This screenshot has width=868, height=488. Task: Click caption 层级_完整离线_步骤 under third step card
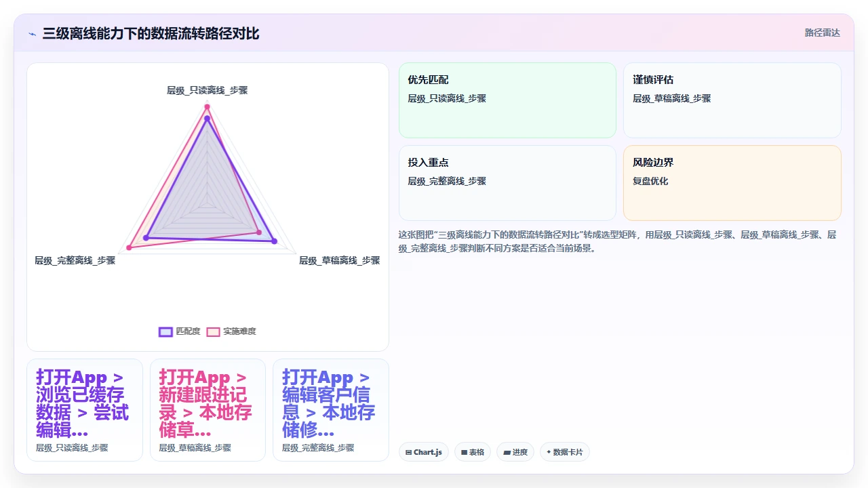(x=318, y=448)
